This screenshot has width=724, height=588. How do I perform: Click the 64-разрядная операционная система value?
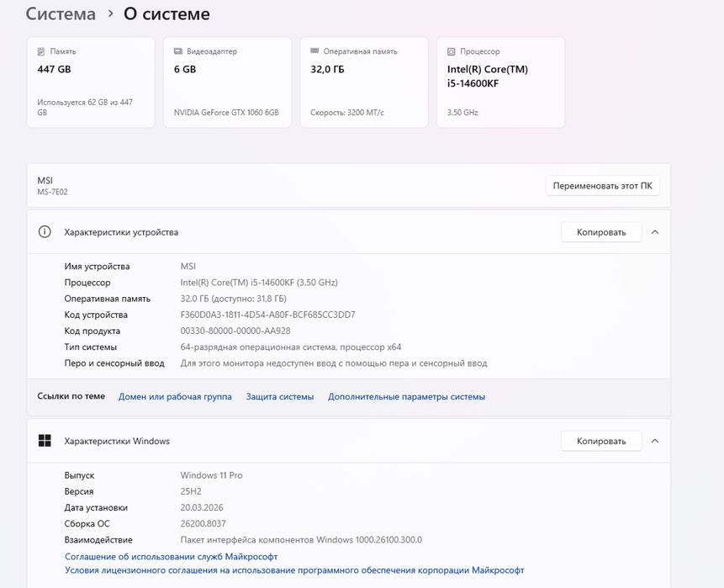point(291,347)
